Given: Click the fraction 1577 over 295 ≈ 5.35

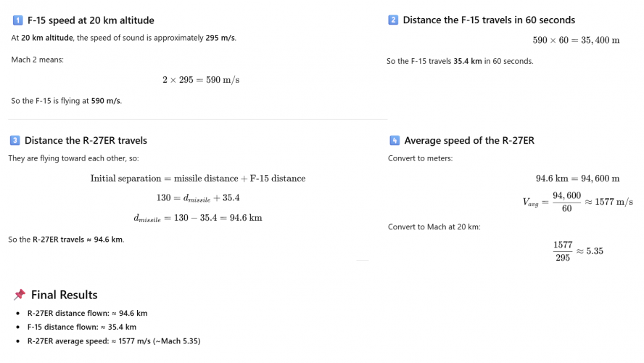Looking at the screenshot, I should [x=577, y=251].
